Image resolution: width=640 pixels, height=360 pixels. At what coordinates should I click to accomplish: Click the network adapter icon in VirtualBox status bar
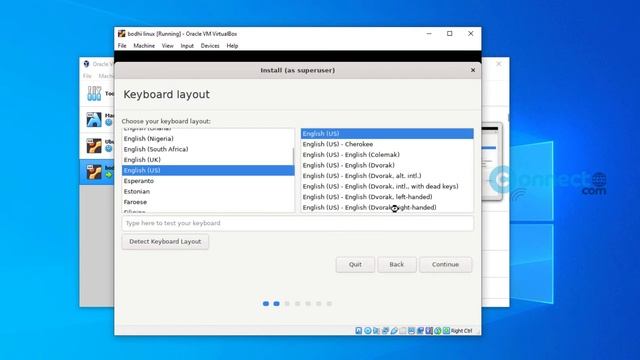(385, 331)
